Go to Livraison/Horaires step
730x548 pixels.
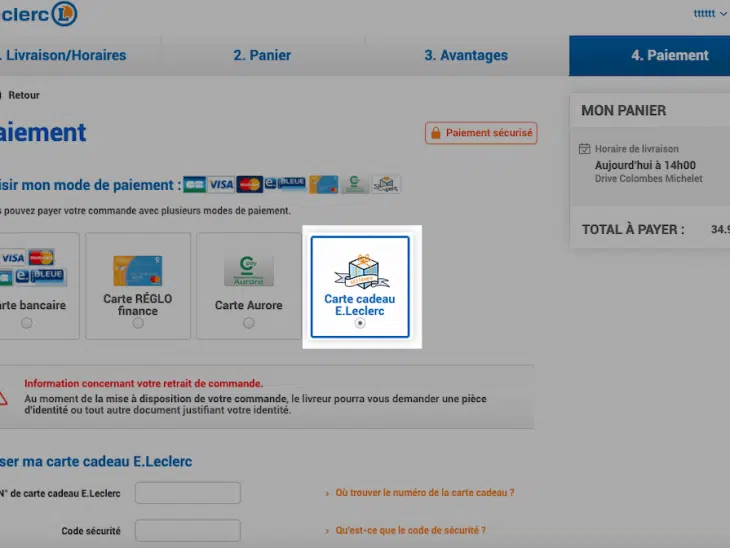click(64, 55)
